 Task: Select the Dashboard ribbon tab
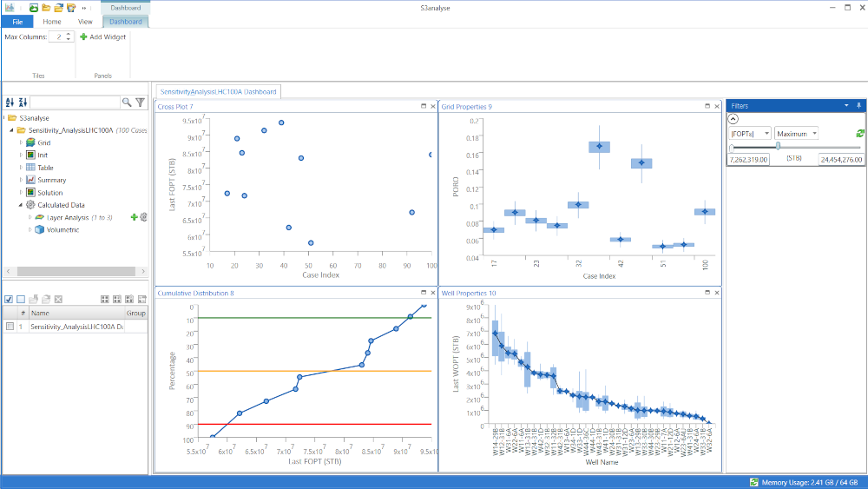126,22
